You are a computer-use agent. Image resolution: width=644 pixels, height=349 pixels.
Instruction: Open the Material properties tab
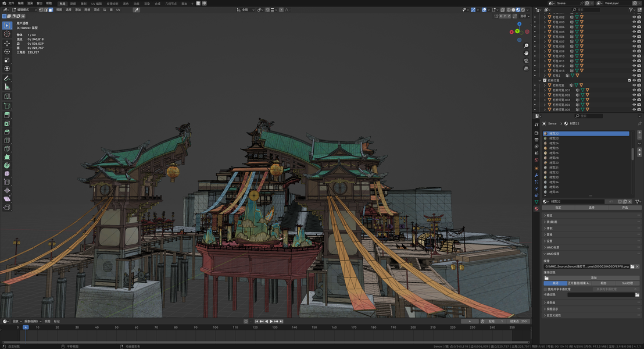tap(536, 208)
